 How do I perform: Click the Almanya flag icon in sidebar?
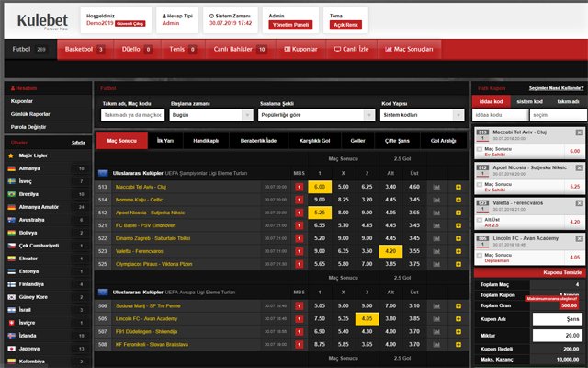pyautogui.click(x=9, y=168)
